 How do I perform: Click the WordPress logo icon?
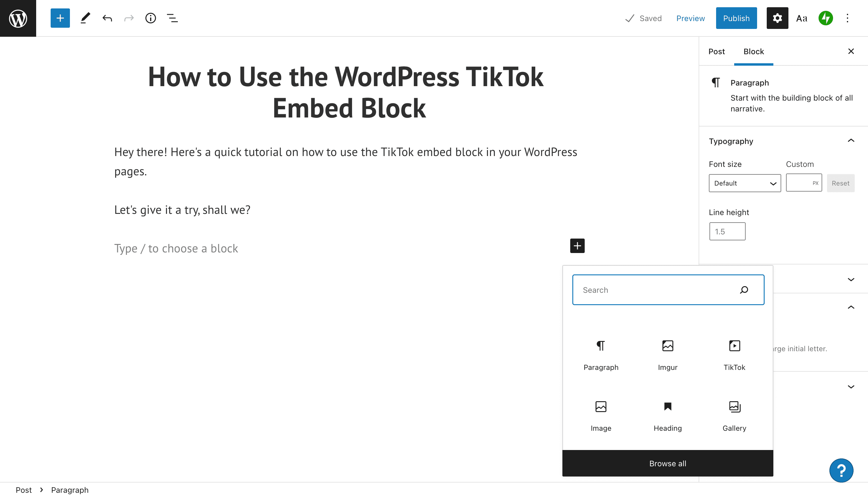pos(18,18)
